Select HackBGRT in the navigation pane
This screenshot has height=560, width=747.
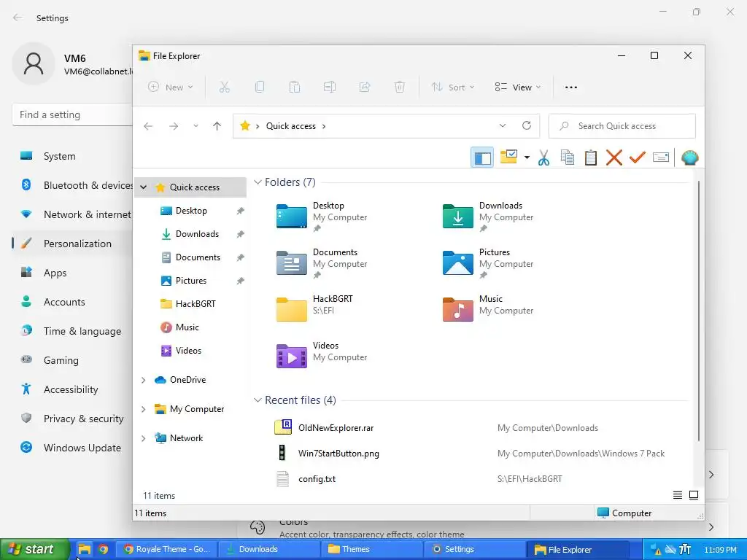196,304
